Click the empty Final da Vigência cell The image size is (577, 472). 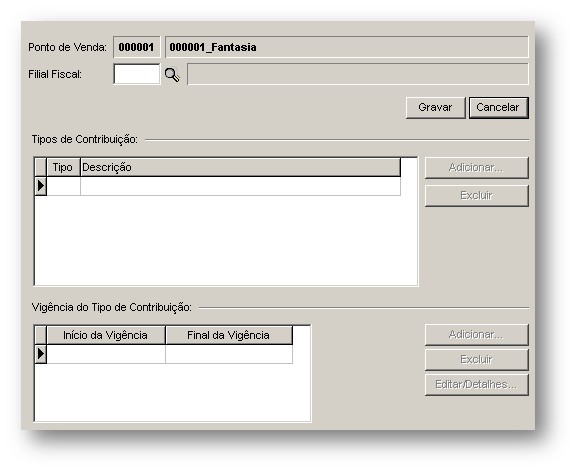tap(229, 354)
